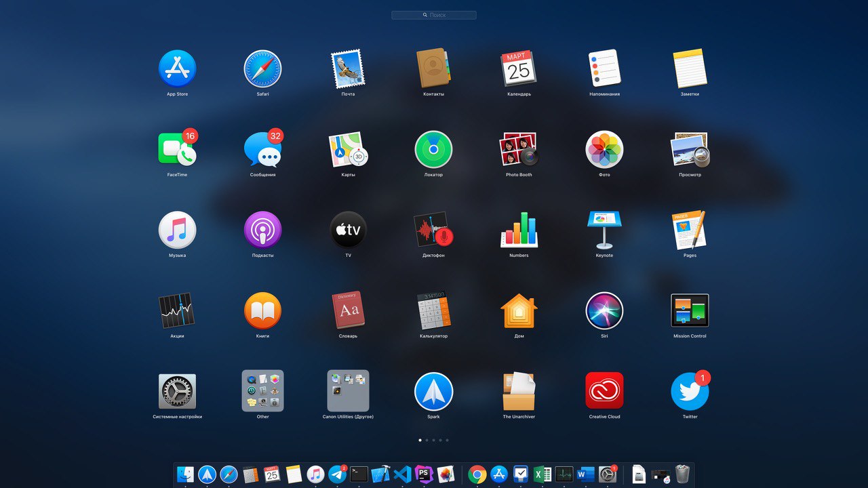Launch Siri

(x=604, y=310)
